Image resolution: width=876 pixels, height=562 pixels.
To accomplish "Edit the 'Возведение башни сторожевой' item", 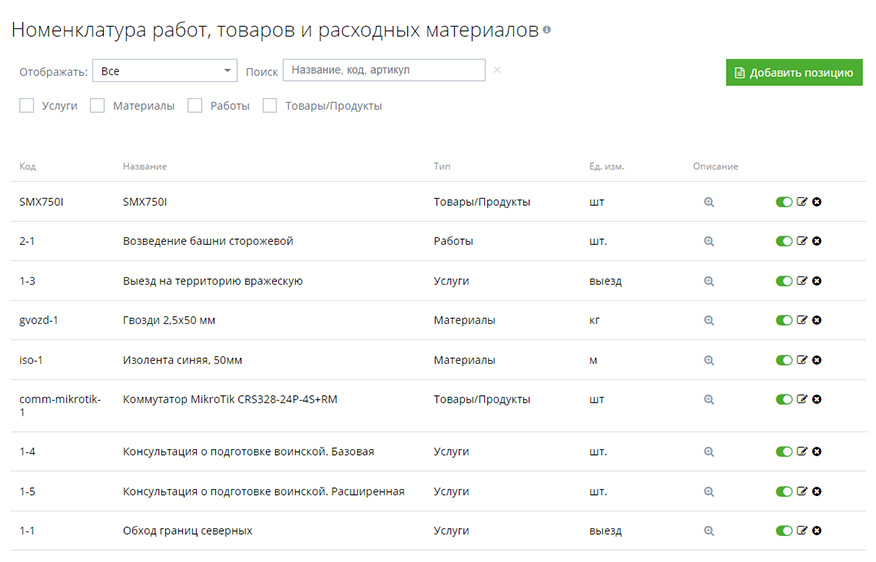I will click(802, 241).
